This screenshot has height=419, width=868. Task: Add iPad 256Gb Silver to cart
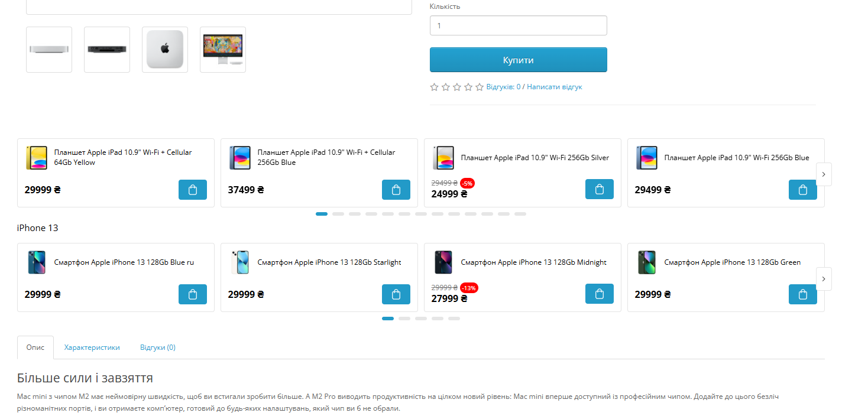tap(600, 189)
